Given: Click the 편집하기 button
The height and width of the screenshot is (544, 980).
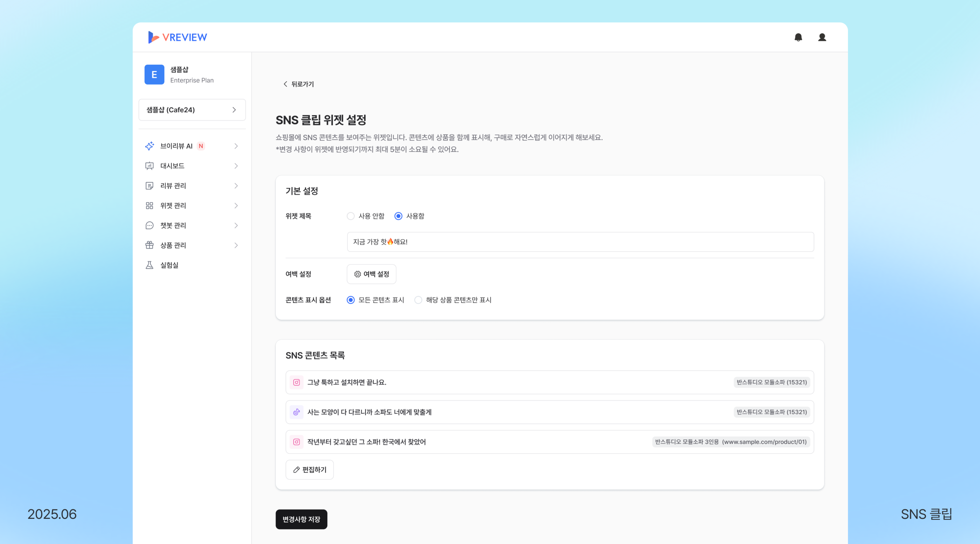Looking at the screenshot, I should pos(310,470).
